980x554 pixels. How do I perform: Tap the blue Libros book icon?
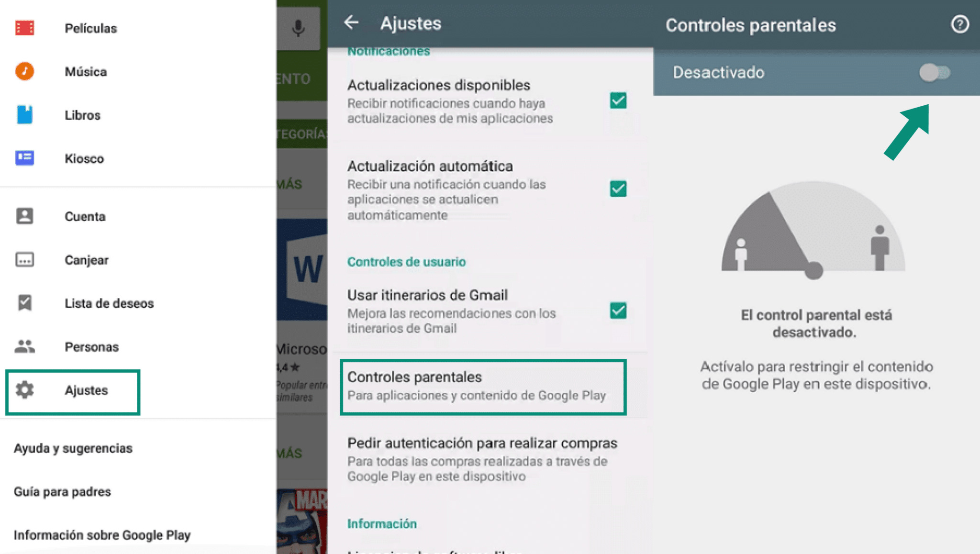(x=24, y=115)
